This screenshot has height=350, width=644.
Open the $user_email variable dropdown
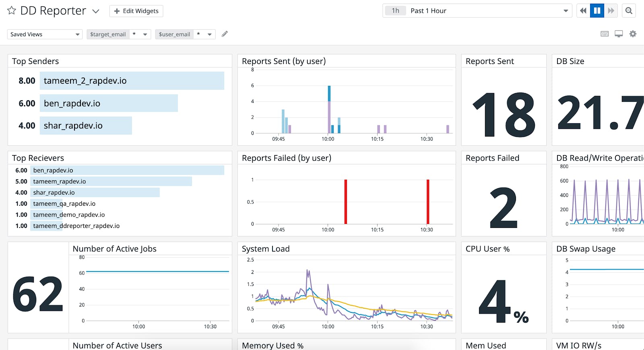[x=185, y=34]
